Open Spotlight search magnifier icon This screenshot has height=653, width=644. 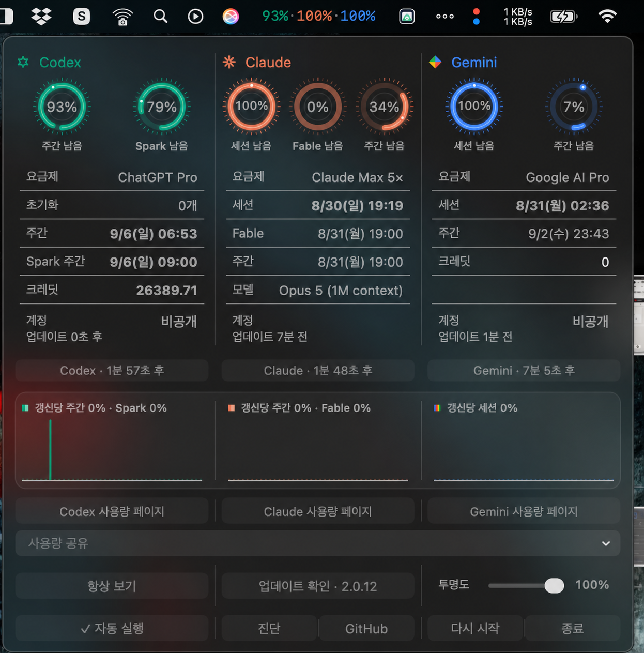160,17
